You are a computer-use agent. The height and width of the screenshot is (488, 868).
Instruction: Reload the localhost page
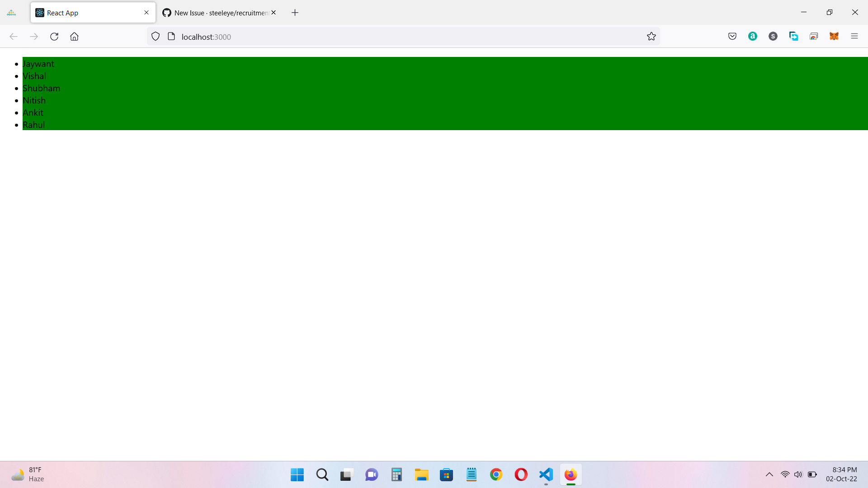54,36
